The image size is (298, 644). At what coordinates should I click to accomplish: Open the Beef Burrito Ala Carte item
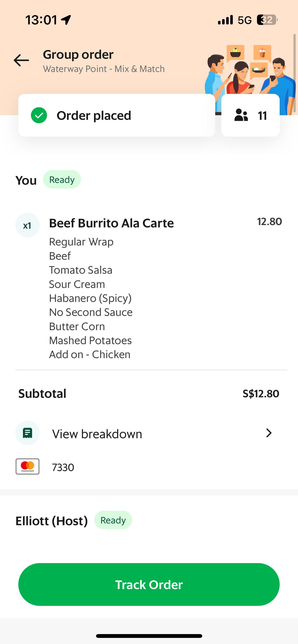tap(111, 223)
